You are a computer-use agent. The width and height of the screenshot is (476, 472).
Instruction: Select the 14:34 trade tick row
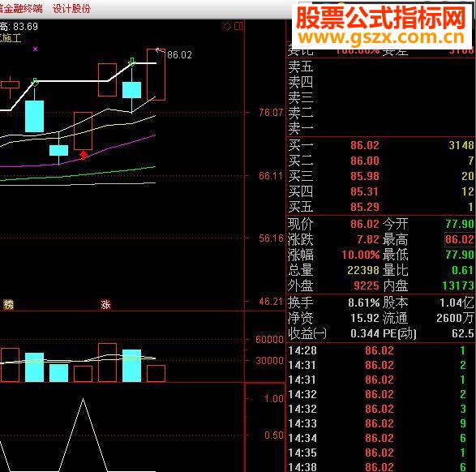(380, 438)
